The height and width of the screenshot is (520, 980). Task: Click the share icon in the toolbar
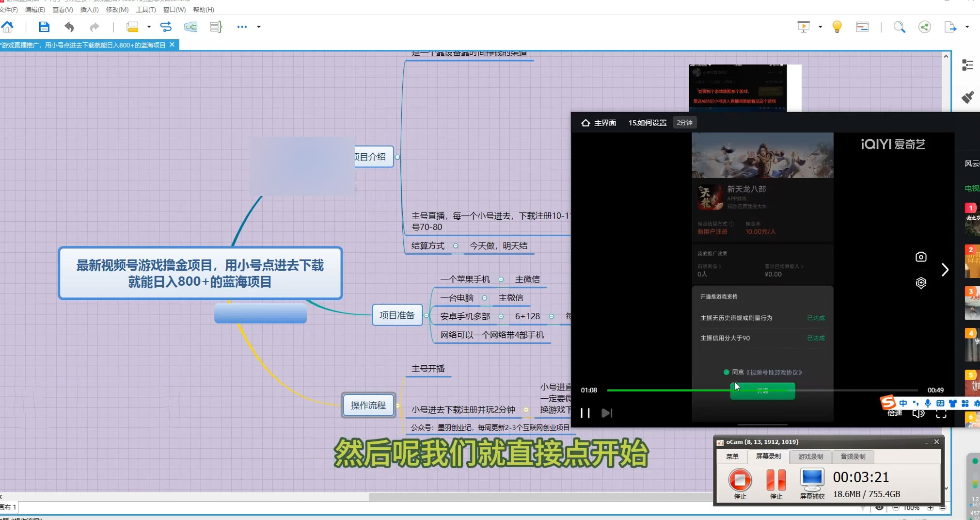(x=925, y=27)
